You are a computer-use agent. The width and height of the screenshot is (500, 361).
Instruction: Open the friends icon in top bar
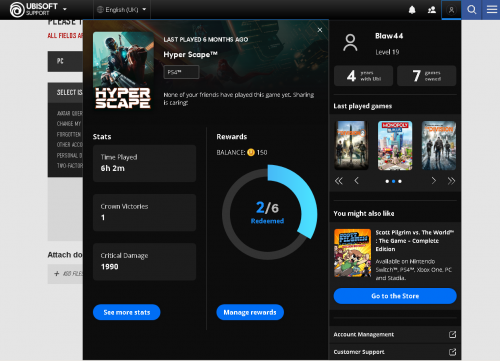point(432,10)
